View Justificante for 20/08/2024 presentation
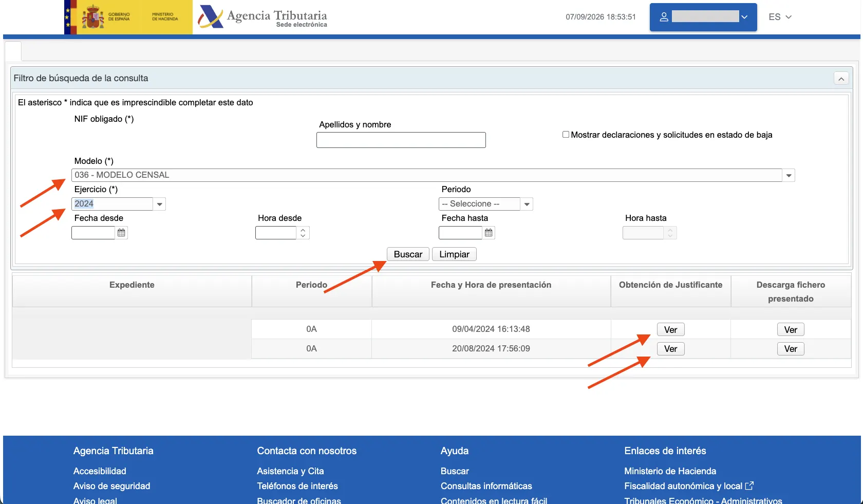 [x=670, y=349]
